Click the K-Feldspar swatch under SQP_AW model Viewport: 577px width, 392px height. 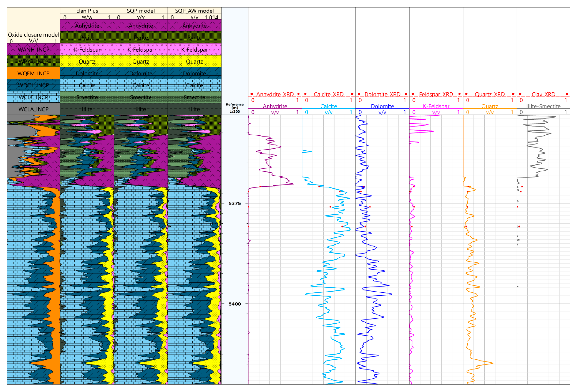(194, 49)
